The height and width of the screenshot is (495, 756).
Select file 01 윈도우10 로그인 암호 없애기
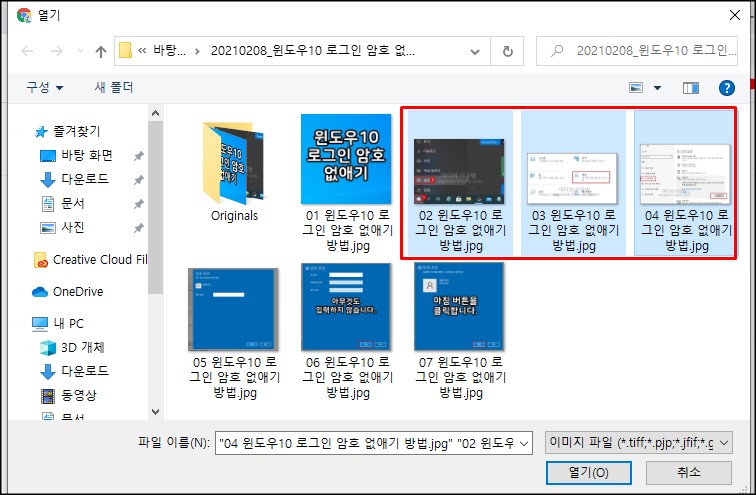point(346,183)
